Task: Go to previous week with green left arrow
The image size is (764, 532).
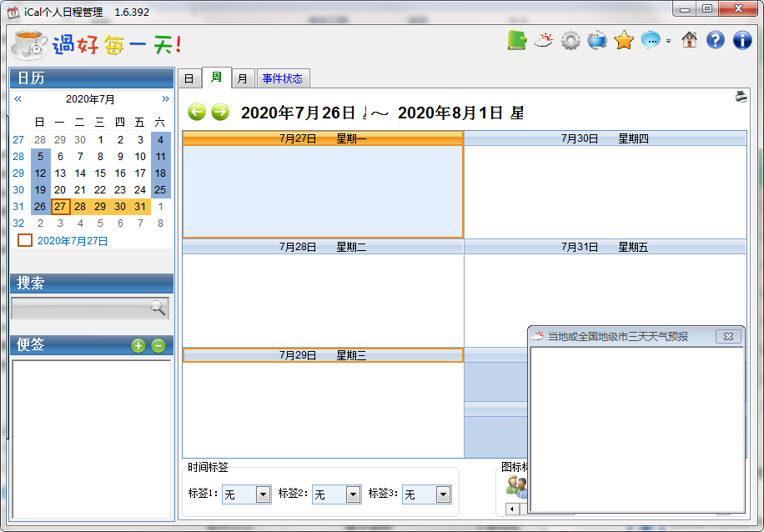Action: point(197,112)
